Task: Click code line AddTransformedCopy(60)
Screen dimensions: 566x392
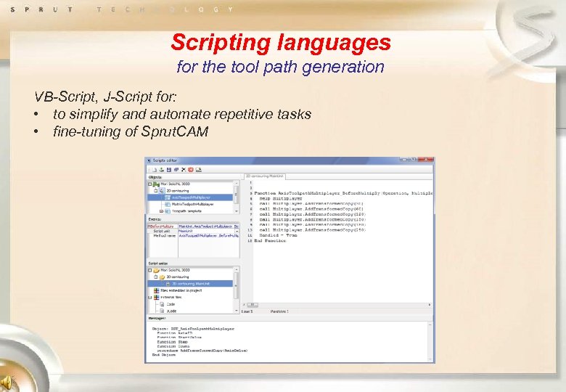Action: click(311, 208)
